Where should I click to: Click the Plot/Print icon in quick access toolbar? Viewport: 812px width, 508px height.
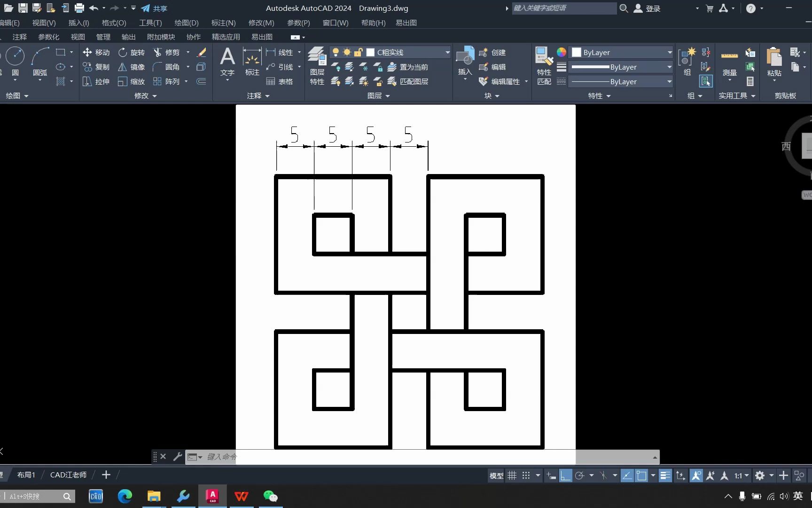pyautogui.click(x=79, y=8)
